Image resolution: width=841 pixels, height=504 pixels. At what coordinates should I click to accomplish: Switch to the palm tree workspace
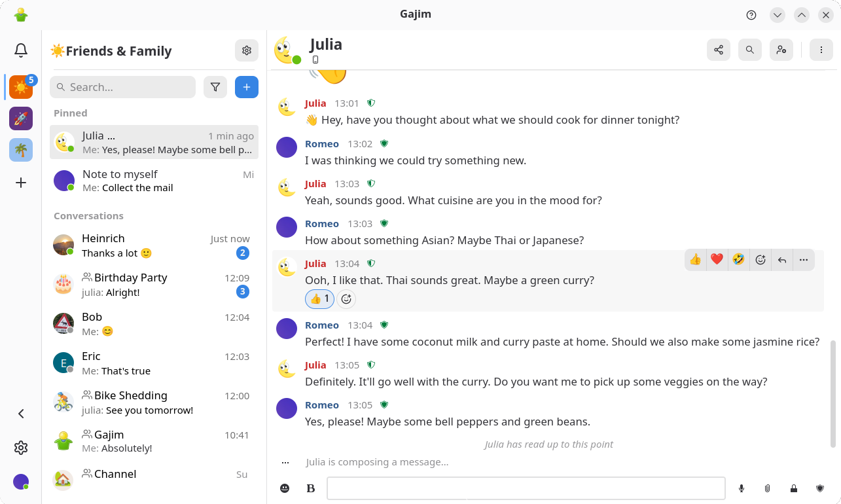pyautogui.click(x=21, y=150)
